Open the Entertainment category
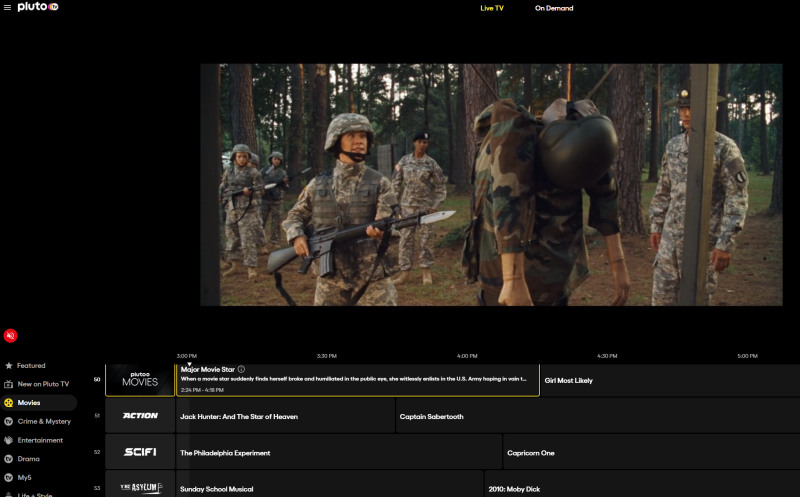The width and height of the screenshot is (800, 497). click(39, 440)
